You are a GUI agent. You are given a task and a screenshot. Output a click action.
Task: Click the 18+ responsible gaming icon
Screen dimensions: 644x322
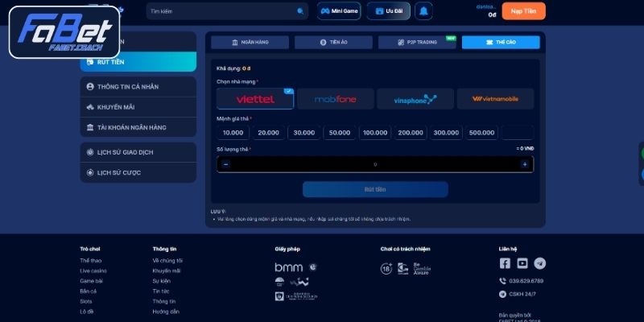coord(386,269)
